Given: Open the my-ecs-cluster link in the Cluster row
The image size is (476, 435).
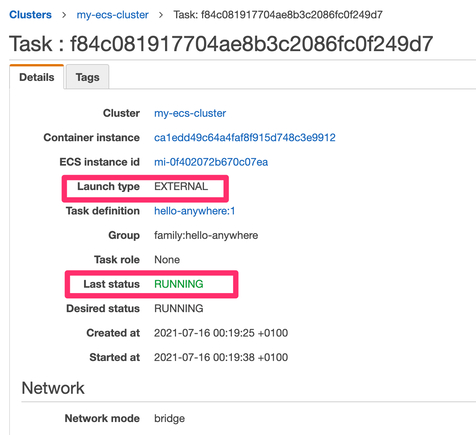Looking at the screenshot, I should tap(190, 113).
